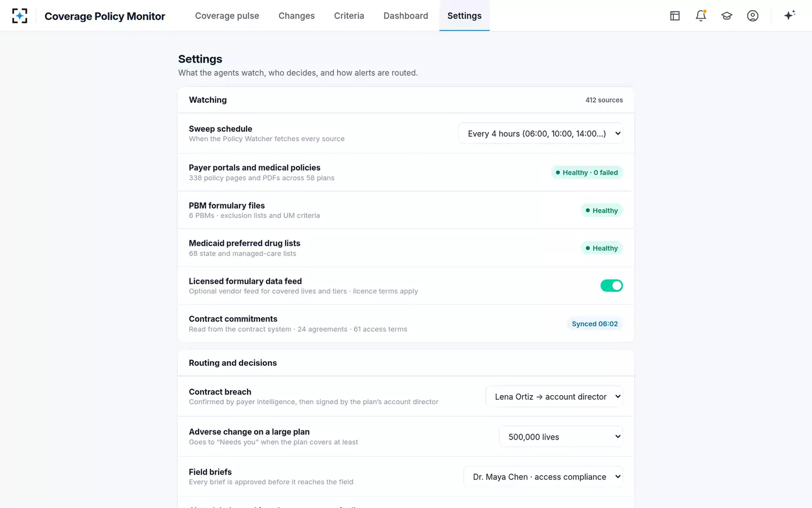
Task: Disable the Licensed formulary data feed toggle
Action: tap(611, 286)
